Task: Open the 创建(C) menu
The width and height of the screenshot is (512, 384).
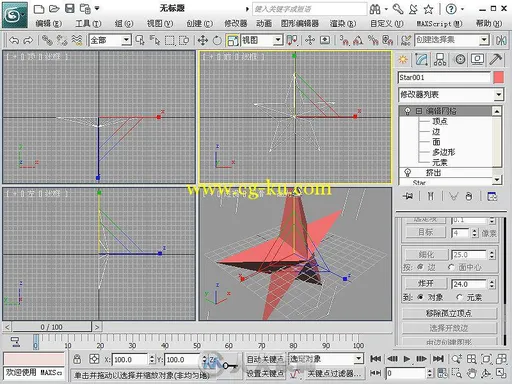Action: [x=199, y=24]
